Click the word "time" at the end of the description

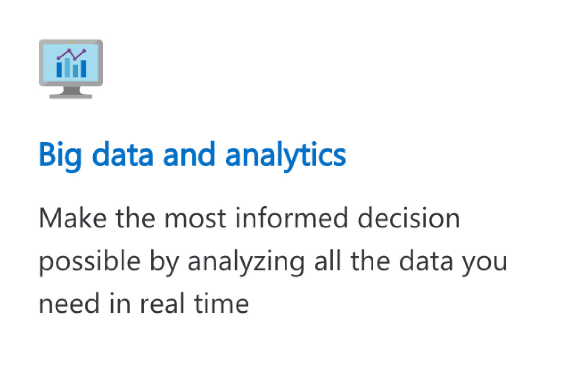point(222,304)
